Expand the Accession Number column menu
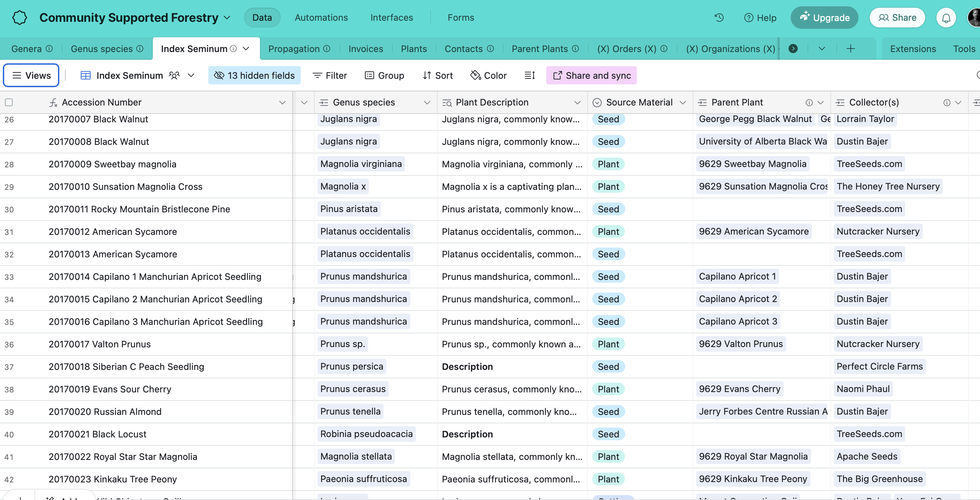This screenshot has height=500, width=980. click(x=282, y=102)
